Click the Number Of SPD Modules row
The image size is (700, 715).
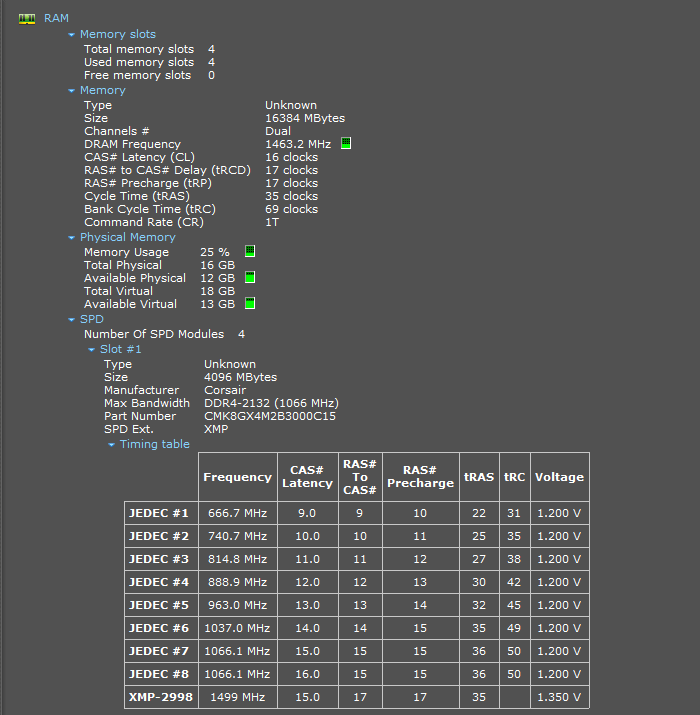164,334
